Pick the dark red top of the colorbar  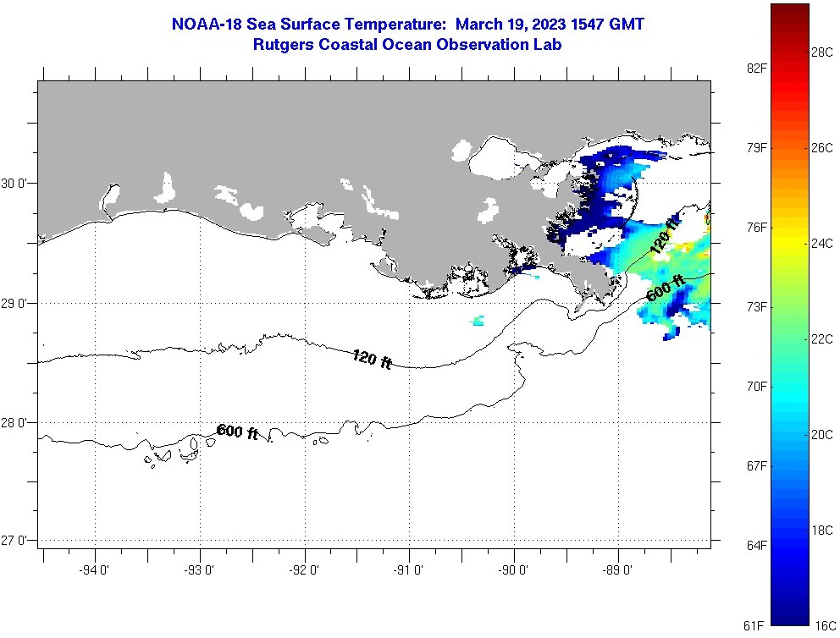point(790,11)
